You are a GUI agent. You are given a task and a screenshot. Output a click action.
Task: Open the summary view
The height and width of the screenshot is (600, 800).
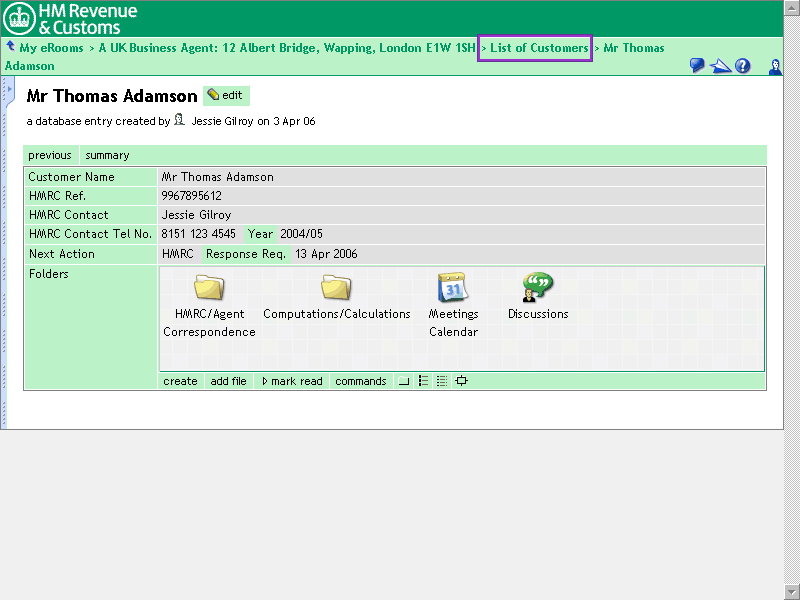coord(107,155)
